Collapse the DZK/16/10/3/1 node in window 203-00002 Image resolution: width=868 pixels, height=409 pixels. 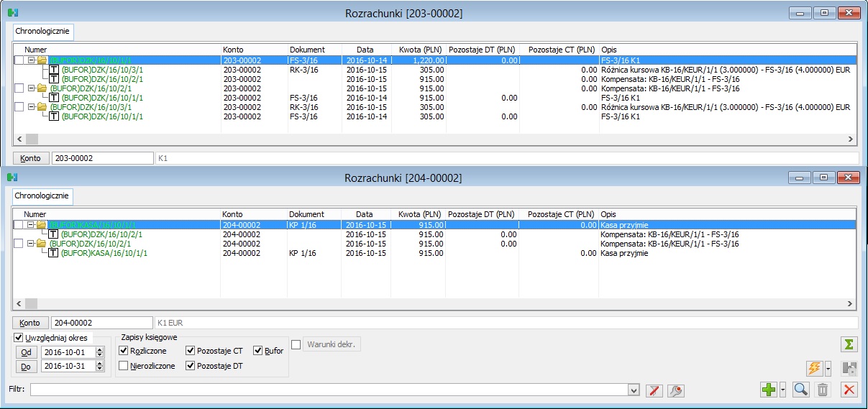coord(31,107)
